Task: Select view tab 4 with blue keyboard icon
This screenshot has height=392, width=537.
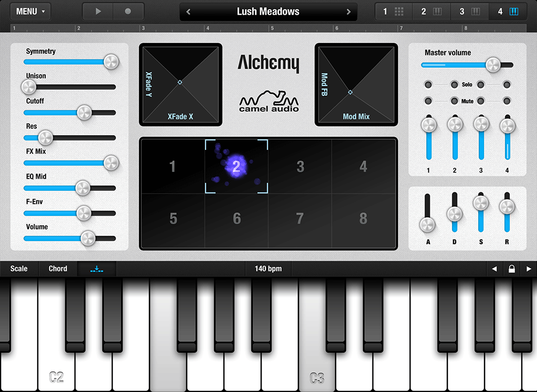Action: [x=508, y=12]
